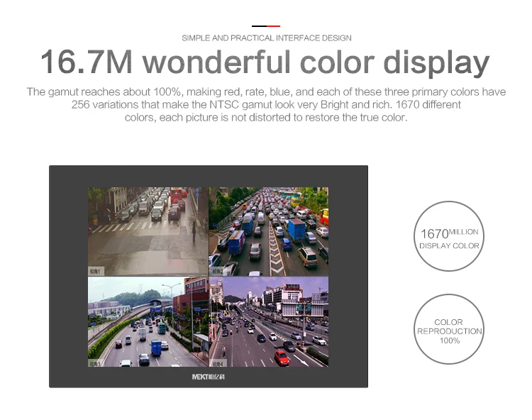Click the '1670 MILLION DISPLAY COLOR' circle badge
This screenshot has height=420, width=532.
[x=449, y=236]
